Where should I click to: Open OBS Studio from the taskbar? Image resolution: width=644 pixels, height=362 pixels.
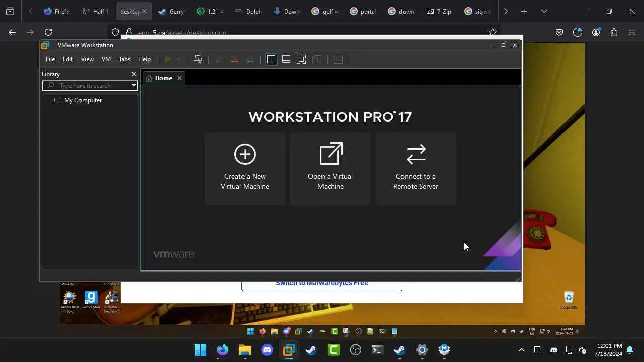click(x=356, y=350)
